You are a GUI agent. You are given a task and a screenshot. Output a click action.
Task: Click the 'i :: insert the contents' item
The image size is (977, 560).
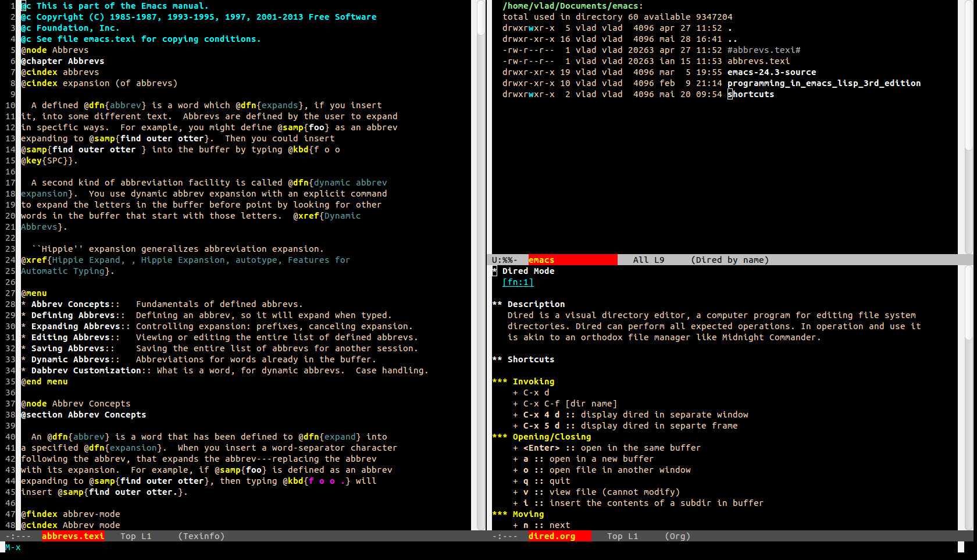(639, 503)
